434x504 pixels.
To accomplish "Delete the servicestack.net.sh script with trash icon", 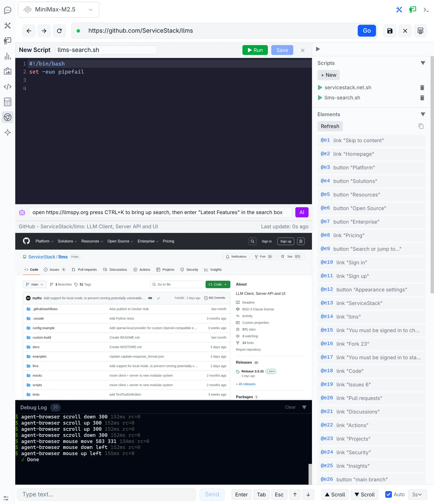I will point(422,88).
